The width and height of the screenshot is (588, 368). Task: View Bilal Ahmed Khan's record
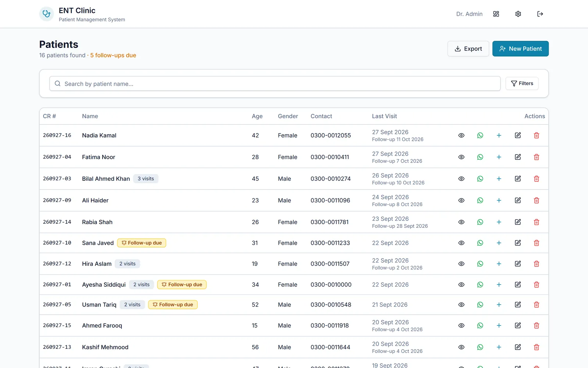tap(462, 179)
